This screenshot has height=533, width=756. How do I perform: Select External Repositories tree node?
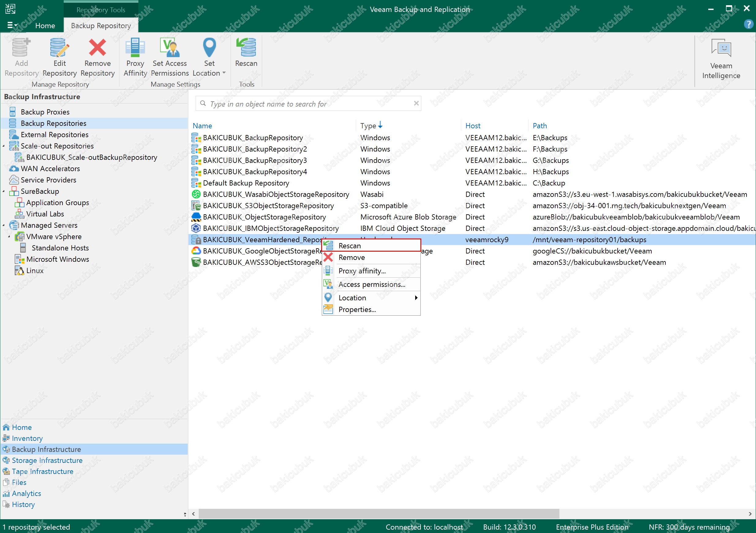pyautogui.click(x=55, y=135)
